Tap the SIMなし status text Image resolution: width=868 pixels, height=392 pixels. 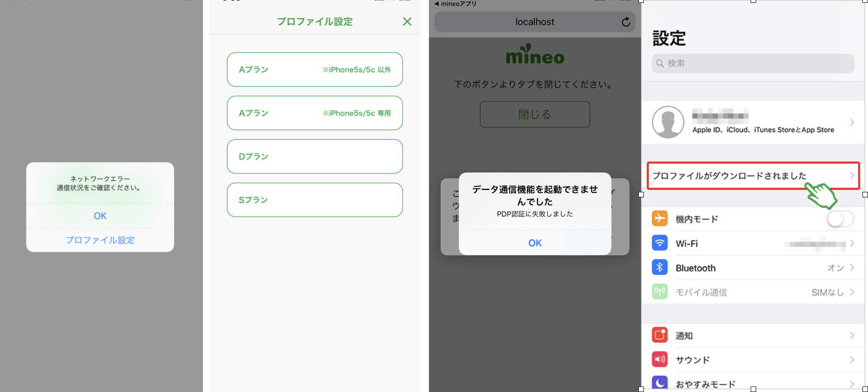[827, 292]
